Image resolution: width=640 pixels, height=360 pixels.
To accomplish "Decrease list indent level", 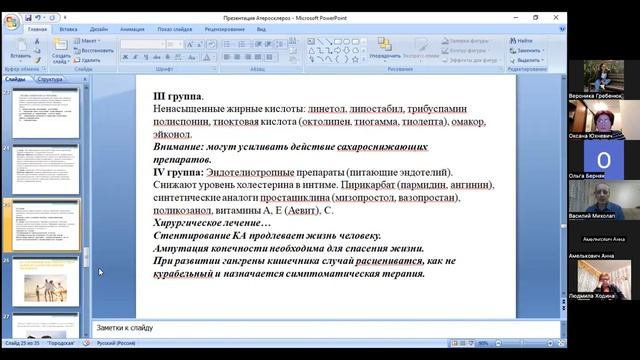I will coord(258,44).
